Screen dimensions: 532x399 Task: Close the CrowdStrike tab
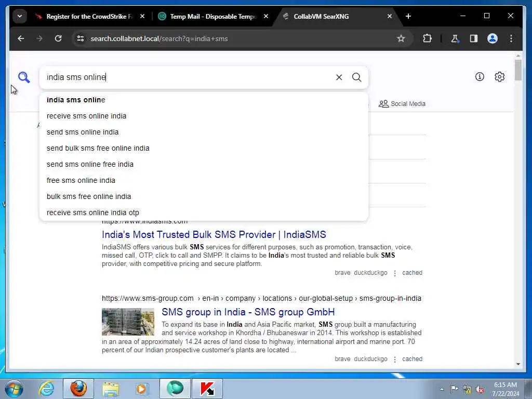pyautogui.click(x=142, y=16)
